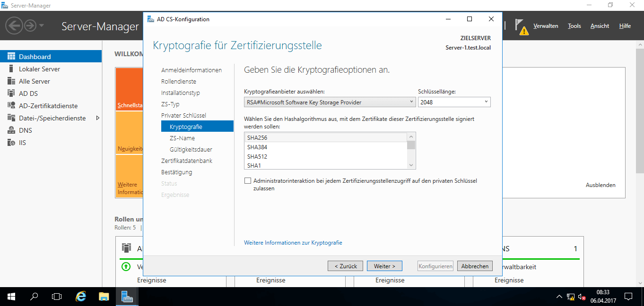Screen dimensions: 644x306
Task: Open the Windows Start menu
Action: (x=11, y=297)
